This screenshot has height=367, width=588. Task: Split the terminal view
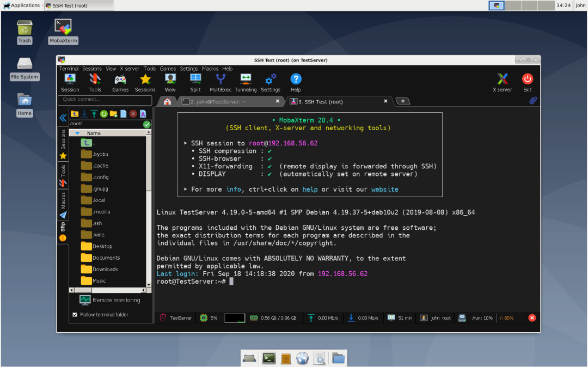coord(195,82)
